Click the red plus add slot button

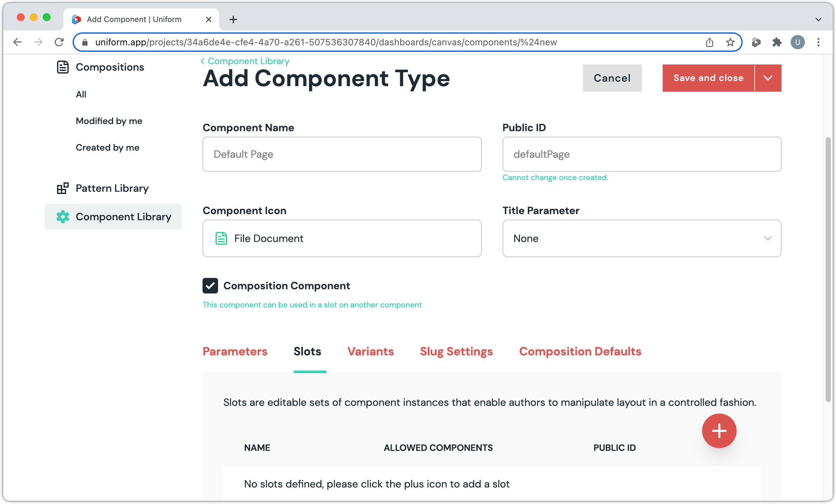pos(719,430)
